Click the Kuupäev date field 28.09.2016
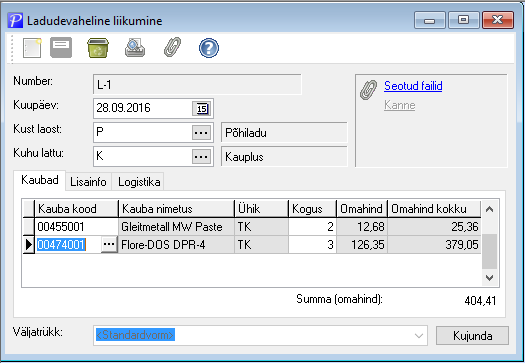525x363 pixels. (143, 108)
